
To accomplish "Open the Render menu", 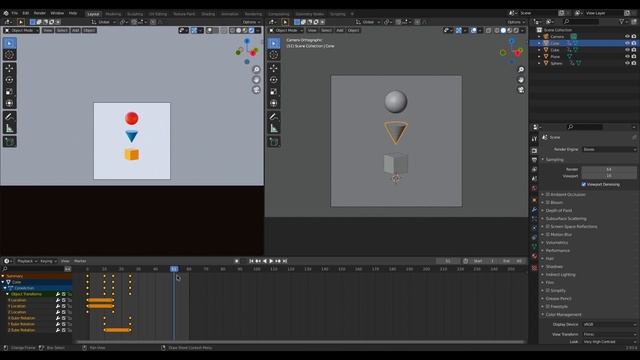I will click(40, 13).
